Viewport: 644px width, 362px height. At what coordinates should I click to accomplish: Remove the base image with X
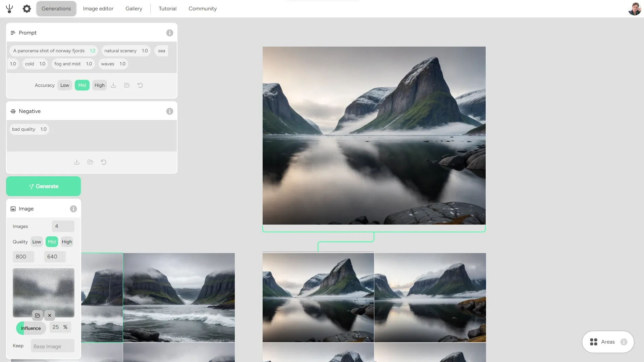[50, 315]
